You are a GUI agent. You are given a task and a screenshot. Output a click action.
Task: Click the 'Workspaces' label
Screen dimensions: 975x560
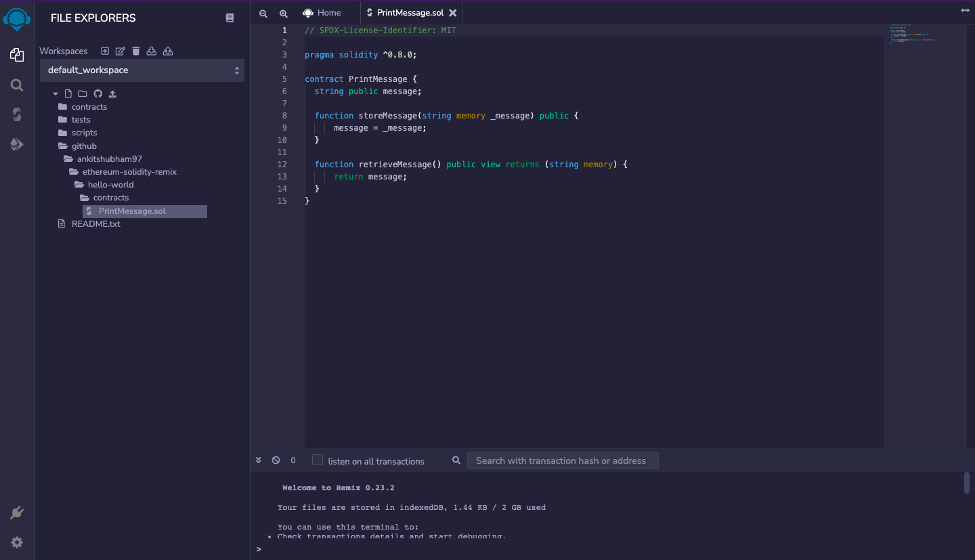click(64, 51)
